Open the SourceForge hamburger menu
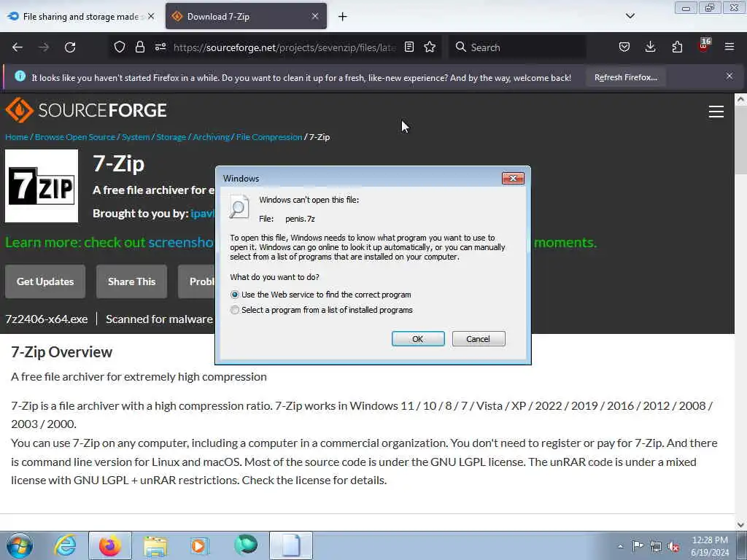This screenshot has width=747, height=560. [716, 112]
